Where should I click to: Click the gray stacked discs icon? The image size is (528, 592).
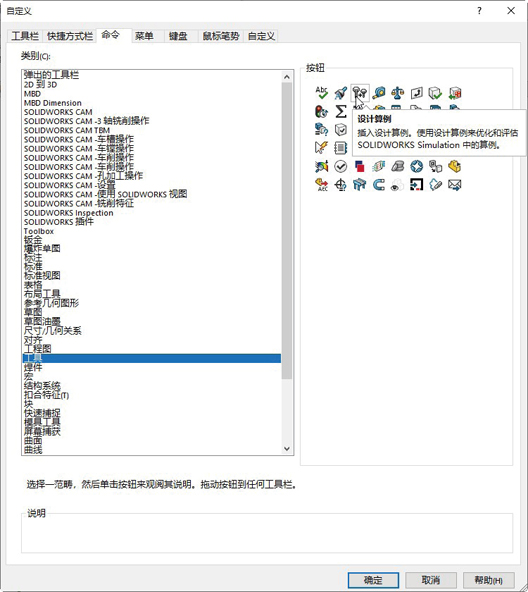(398, 166)
